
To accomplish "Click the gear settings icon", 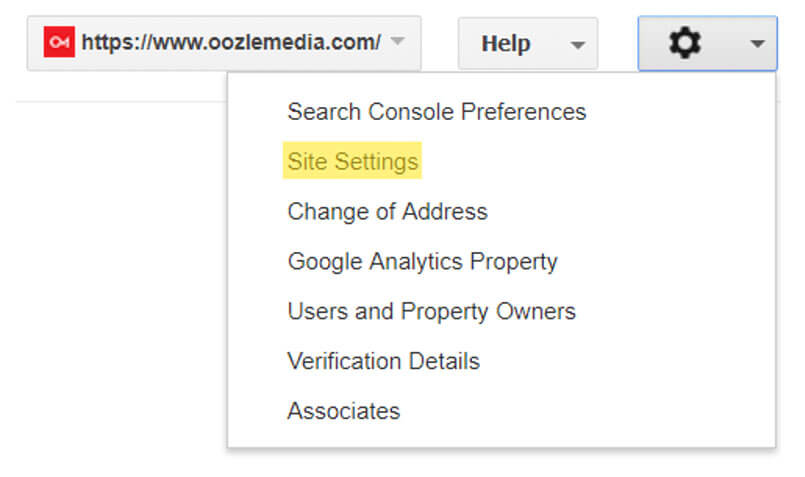I will (x=685, y=43).
